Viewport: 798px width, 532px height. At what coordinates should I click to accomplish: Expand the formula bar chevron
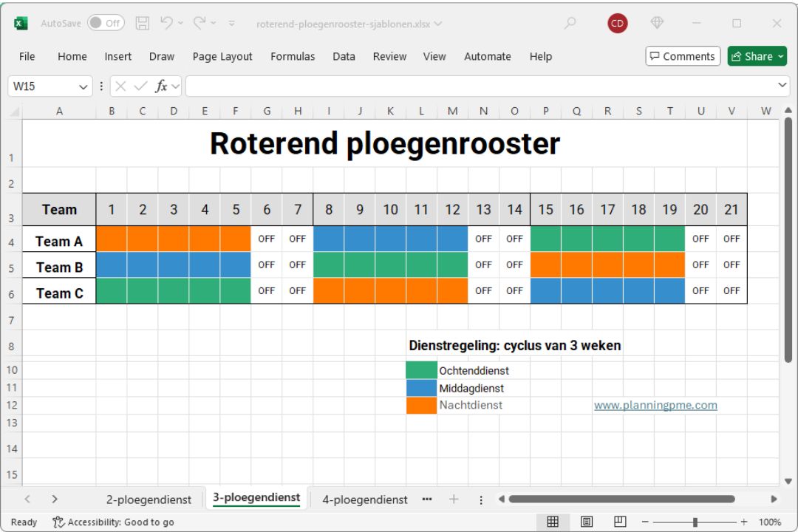coord(783,86)
